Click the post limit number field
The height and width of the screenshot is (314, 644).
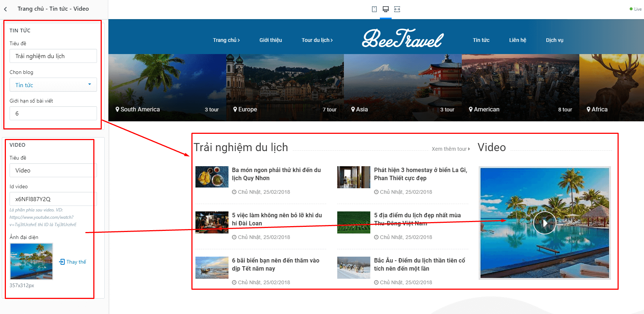click(53, 113)
